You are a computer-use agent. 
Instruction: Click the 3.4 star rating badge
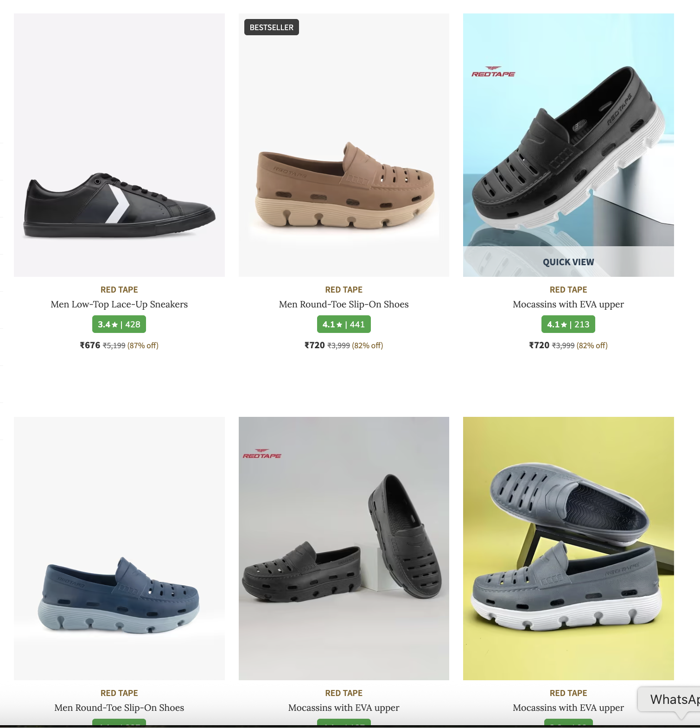point(119,324)
